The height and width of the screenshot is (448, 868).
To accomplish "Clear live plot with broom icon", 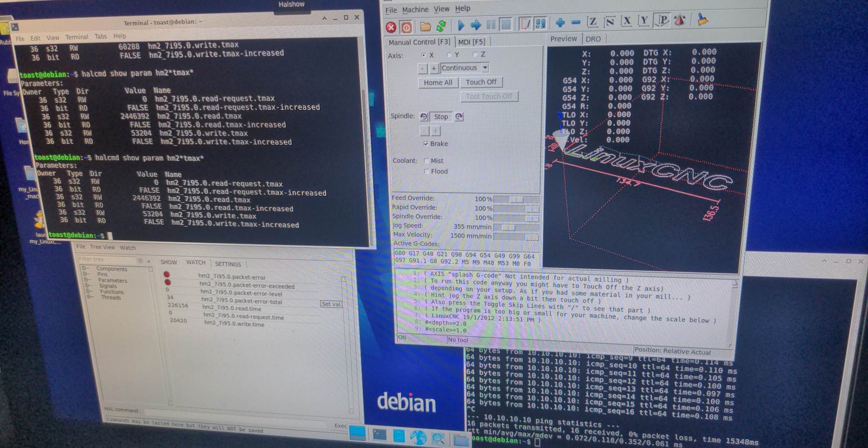I will 702,19.
